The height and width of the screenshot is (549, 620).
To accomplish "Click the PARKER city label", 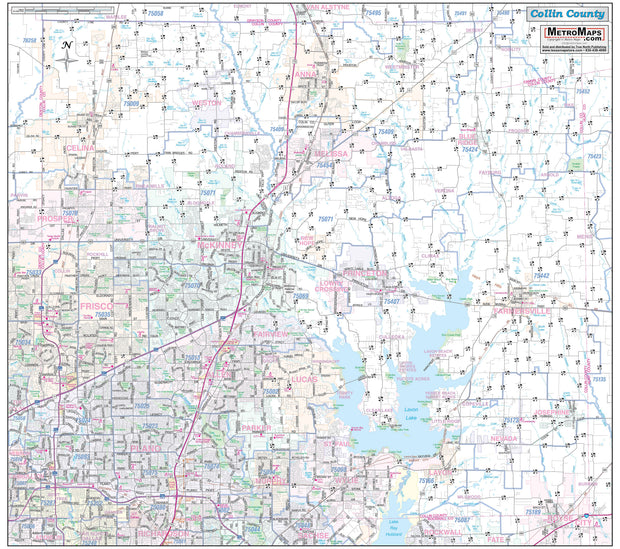I will pos(257,428).
